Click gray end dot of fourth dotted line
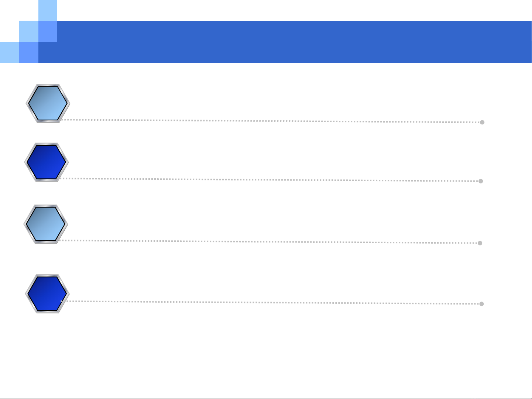 pyautogui.click(x=481, y=304)
